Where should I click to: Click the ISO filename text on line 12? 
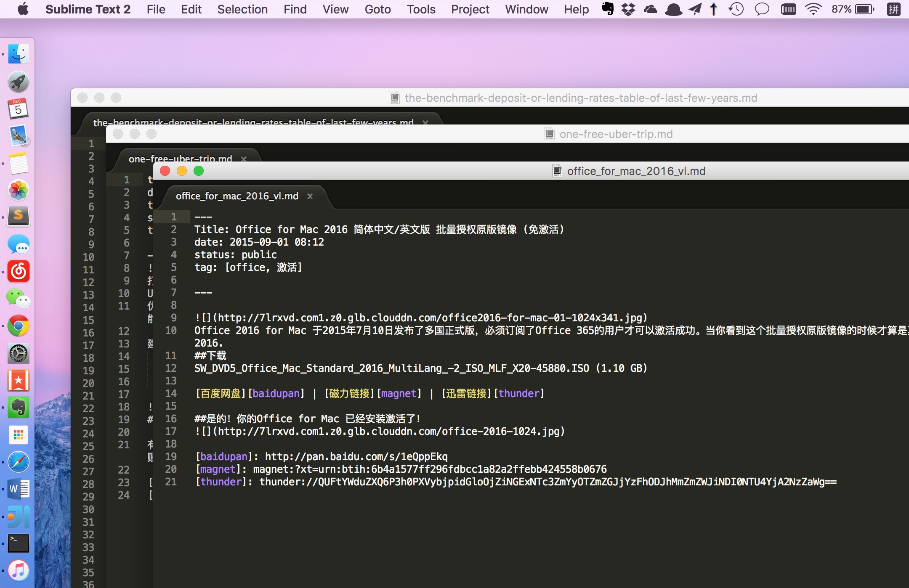click(392, 368)
